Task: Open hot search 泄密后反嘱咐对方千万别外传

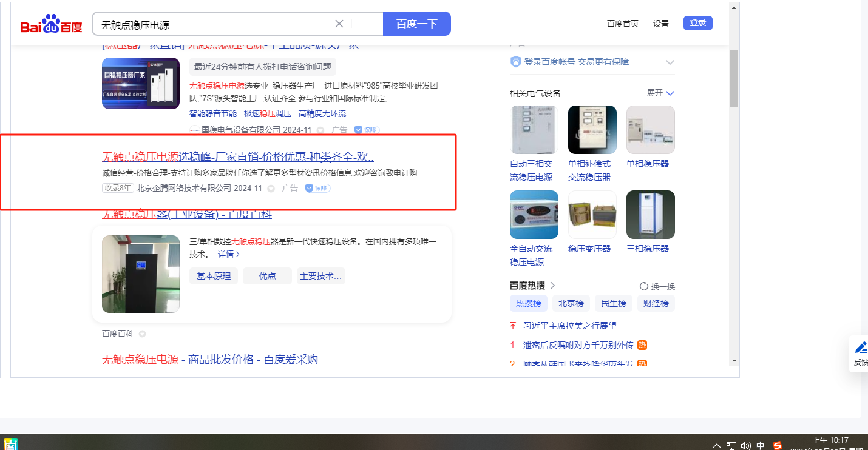Action: [x=578, y=345]
